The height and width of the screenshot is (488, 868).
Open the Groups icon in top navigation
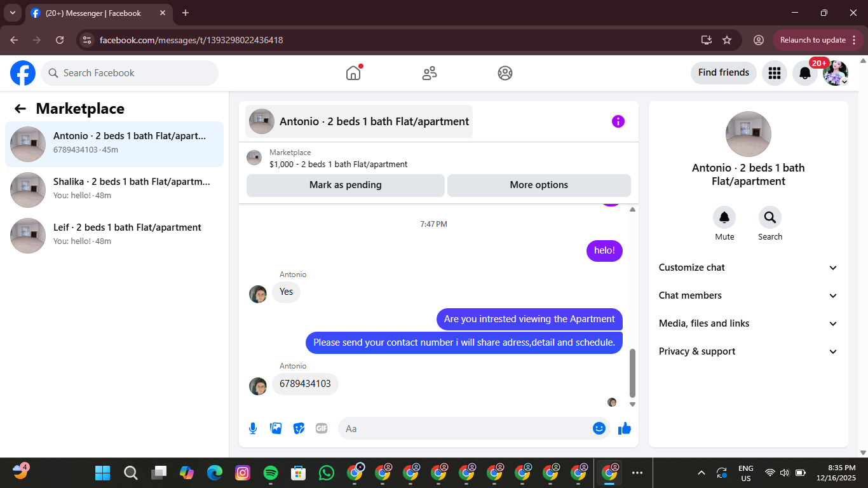click(x=505, y=73)
